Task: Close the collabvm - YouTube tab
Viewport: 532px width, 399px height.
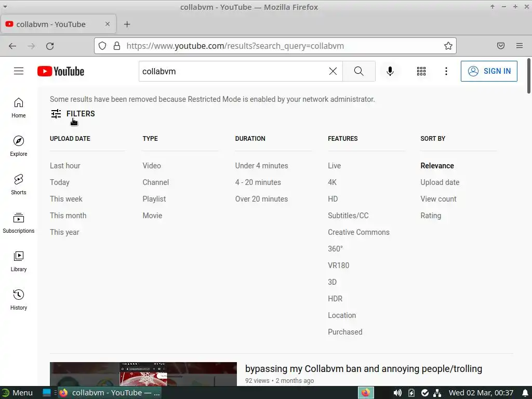Action: click(108, 24)
